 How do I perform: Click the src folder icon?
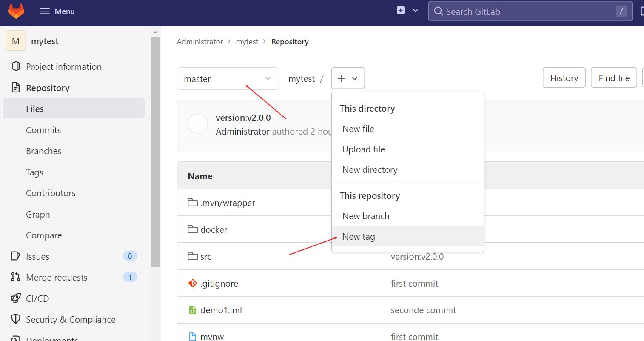[x=193, y=256]
